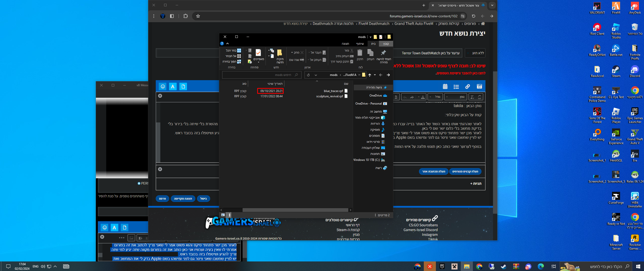Switch to the View (תצוגה) ribbon tab
This screenshot has height=271, width=644.
(345, 44)
